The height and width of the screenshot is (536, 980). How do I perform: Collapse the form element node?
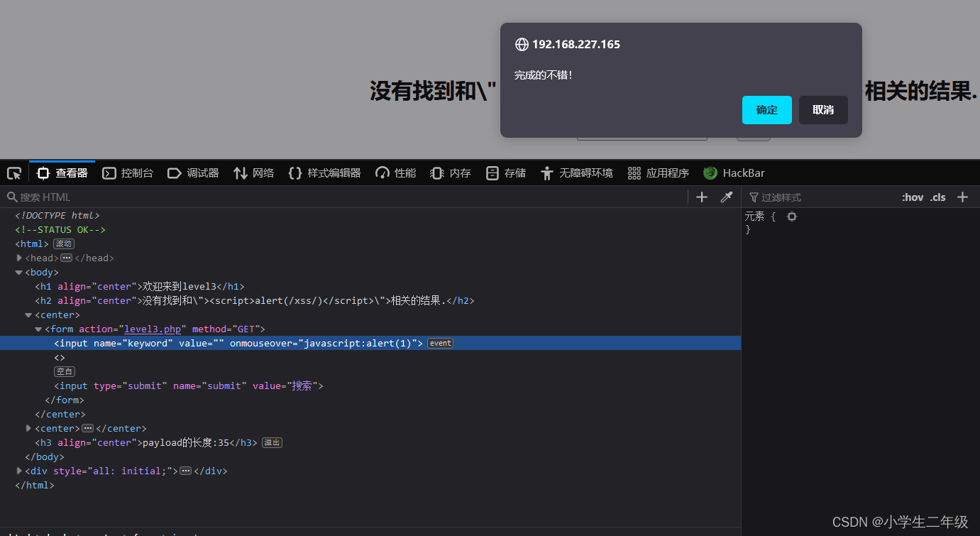tap(39, 329)
